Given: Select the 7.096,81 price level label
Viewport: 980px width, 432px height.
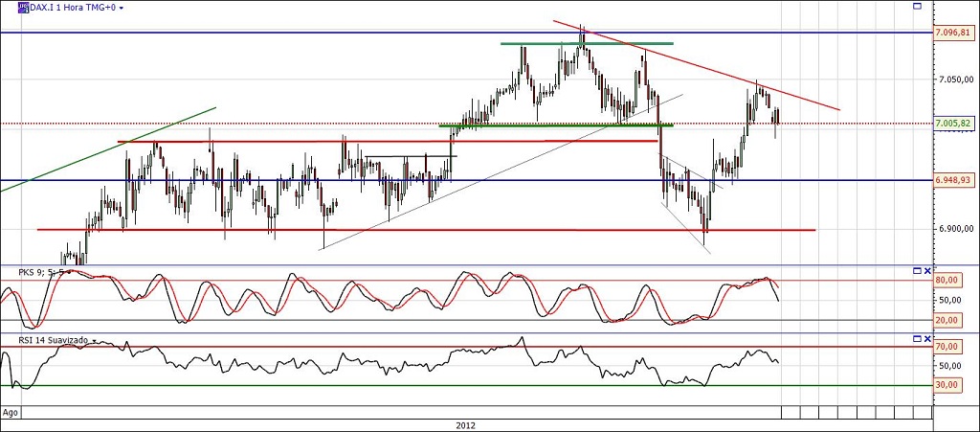Looking at the screenshot, I should [952, 33].
